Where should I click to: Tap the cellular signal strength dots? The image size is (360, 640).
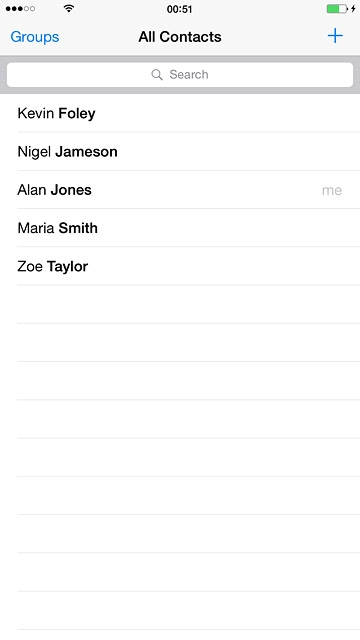[20, 9]
